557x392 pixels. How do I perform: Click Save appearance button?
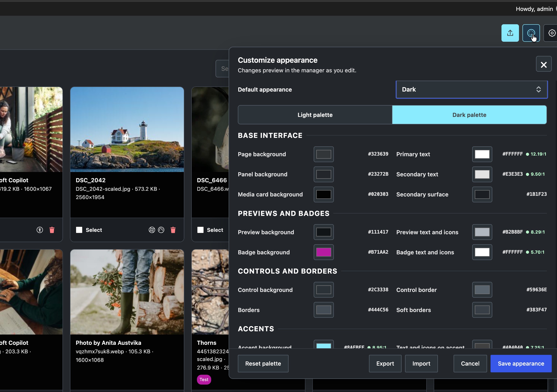tap(521, 364)
